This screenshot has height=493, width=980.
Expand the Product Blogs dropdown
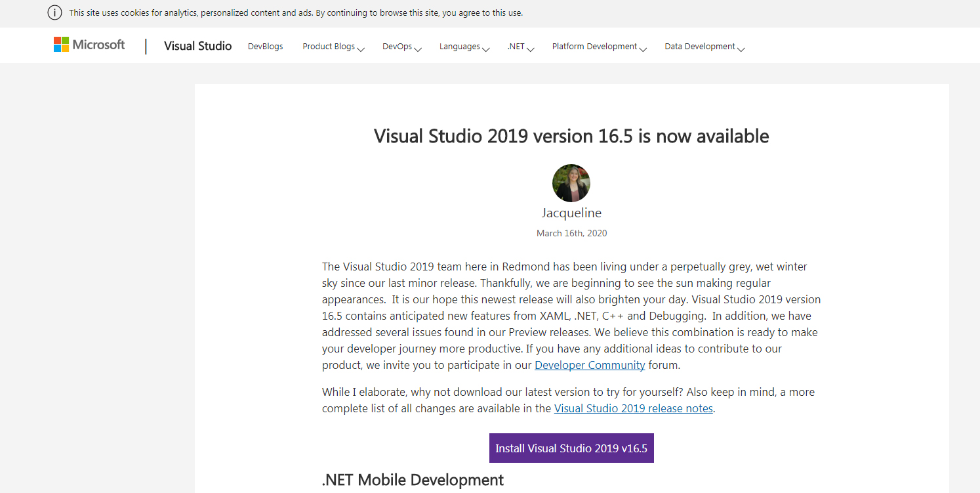pos(333,47)
